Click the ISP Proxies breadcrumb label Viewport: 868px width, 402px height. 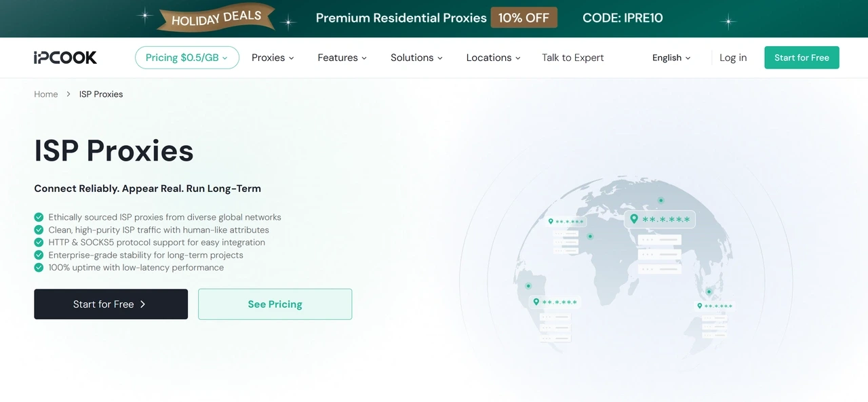pyautogui.click(x=100, y=94)
